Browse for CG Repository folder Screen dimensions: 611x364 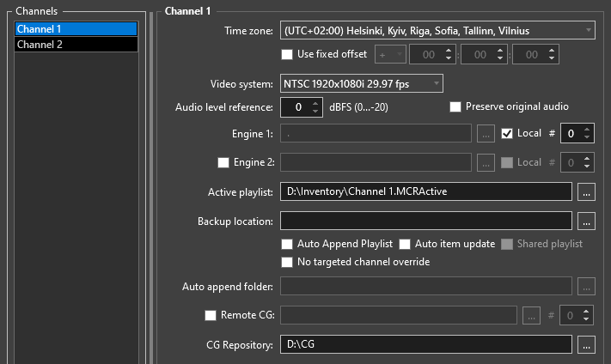586,345
